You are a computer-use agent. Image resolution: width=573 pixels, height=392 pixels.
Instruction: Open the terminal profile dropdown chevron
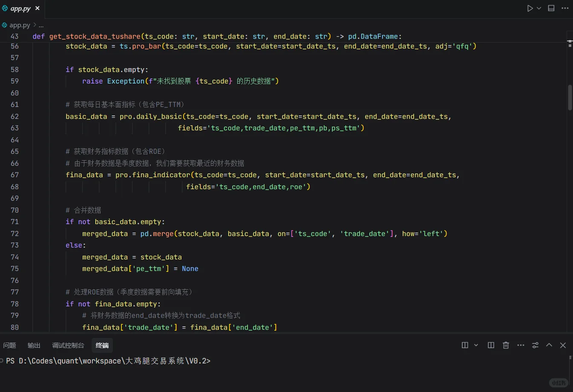(x=476, y=345)
